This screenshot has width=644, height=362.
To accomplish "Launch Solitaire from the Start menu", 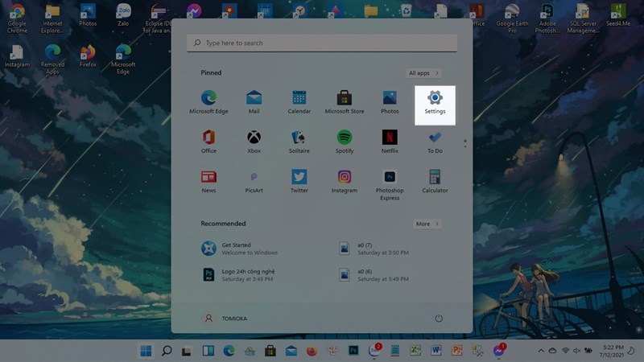I will 299,142.
